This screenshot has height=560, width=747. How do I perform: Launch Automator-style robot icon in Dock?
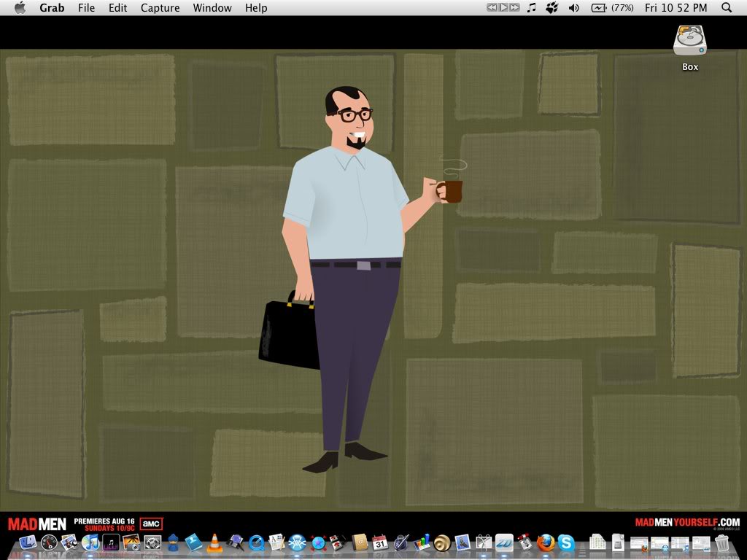click(x=525, y=542)
